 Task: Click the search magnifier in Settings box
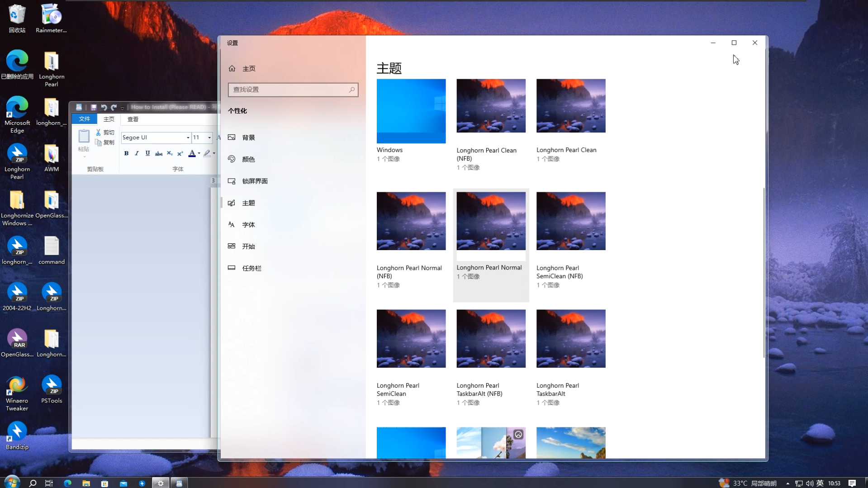pyautogui.click(x=351, y=90)
